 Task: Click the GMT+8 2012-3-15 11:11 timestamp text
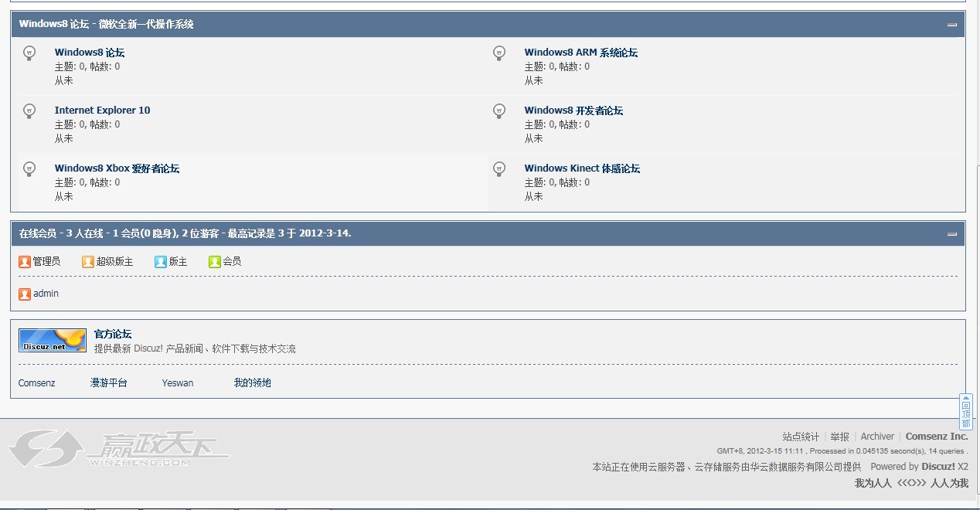(761, 451)
